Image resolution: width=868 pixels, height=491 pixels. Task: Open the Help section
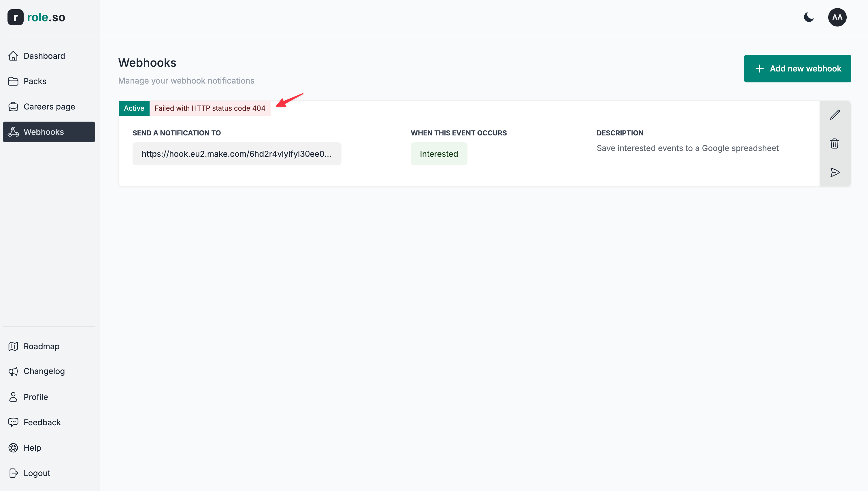[32, 447]
